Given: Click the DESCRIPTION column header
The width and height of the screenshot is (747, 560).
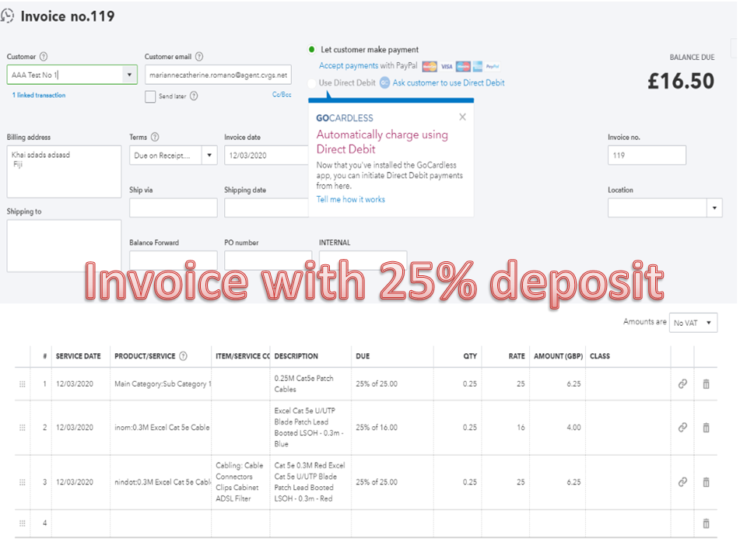Looking at the screenshot, I should coord(296,356).
